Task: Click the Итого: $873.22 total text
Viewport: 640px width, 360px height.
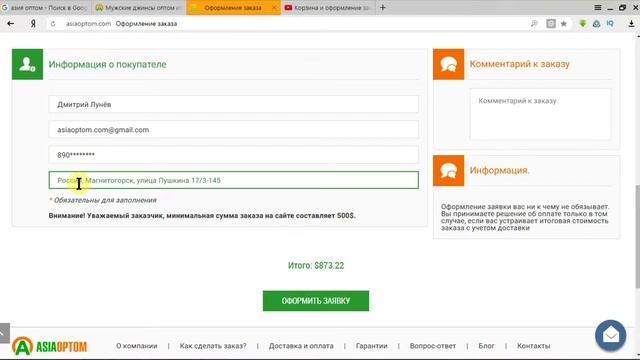Action: pos(316,266)
